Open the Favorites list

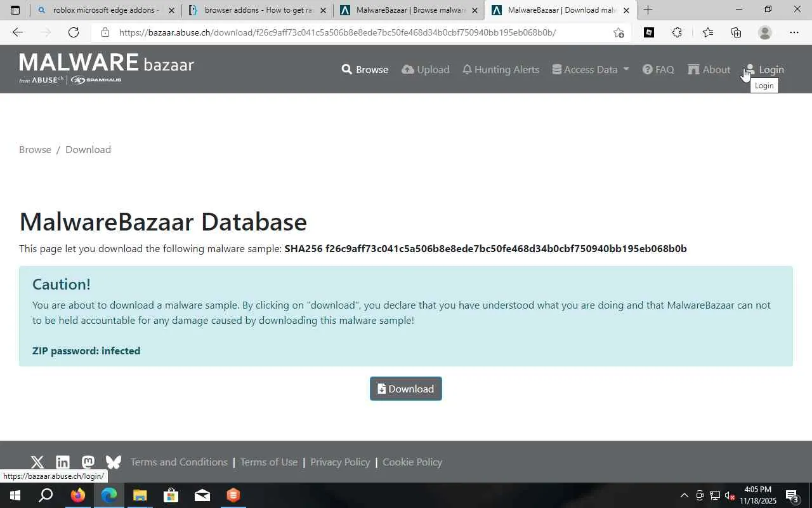707,32
